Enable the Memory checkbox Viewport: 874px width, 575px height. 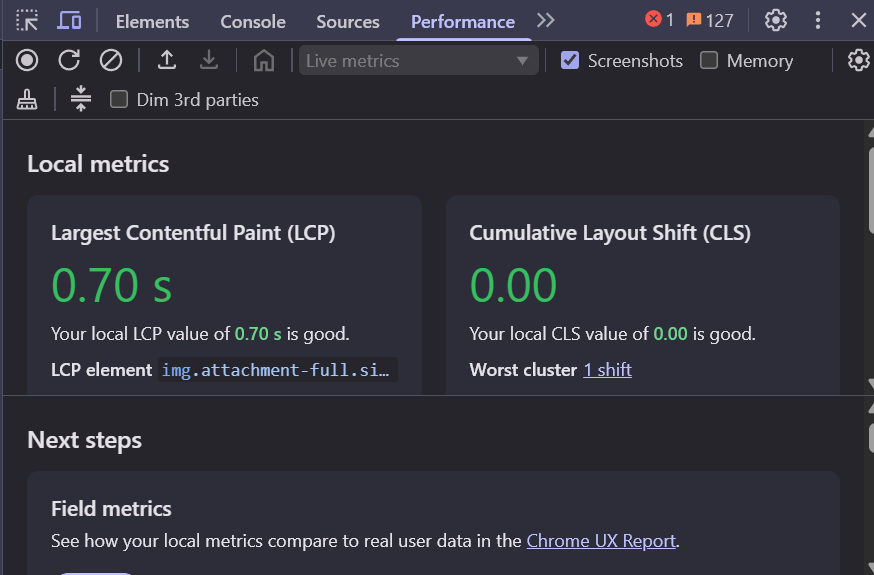708,60
